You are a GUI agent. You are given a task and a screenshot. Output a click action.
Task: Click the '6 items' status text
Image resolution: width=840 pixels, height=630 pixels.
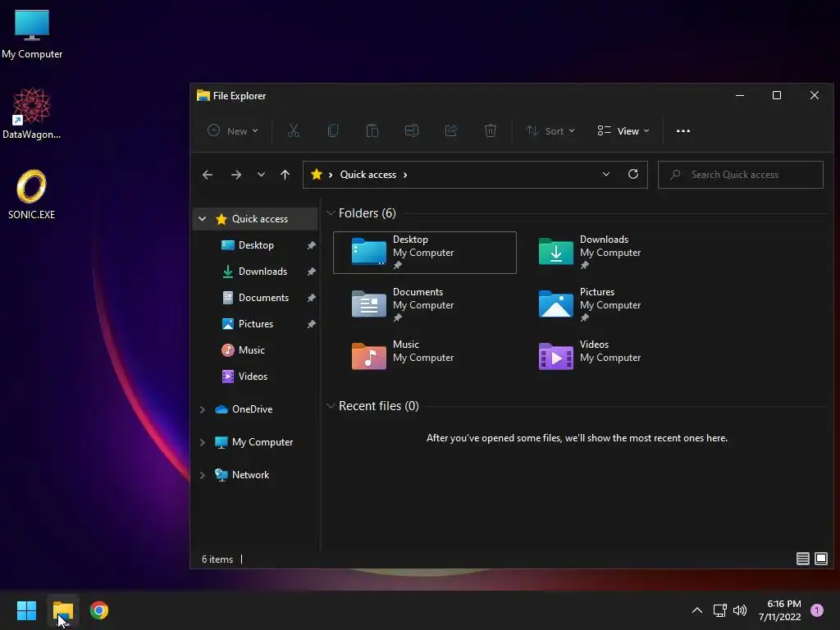pyautogui.click(x=217, y=559)
